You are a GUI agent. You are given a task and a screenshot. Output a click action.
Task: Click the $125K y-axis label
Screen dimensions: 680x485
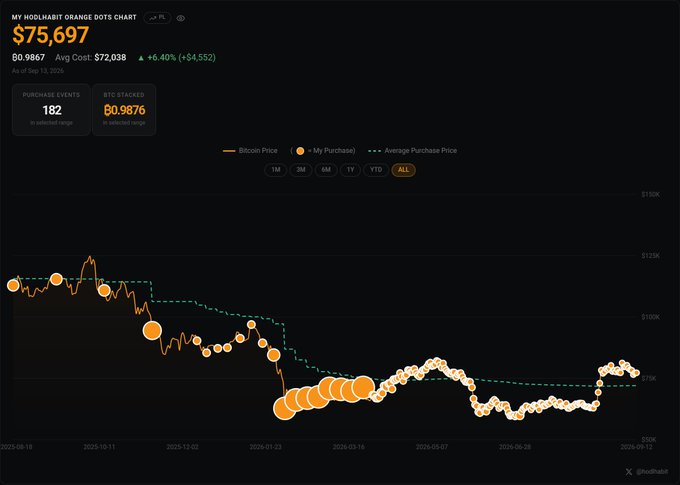[x=651, y=256]
